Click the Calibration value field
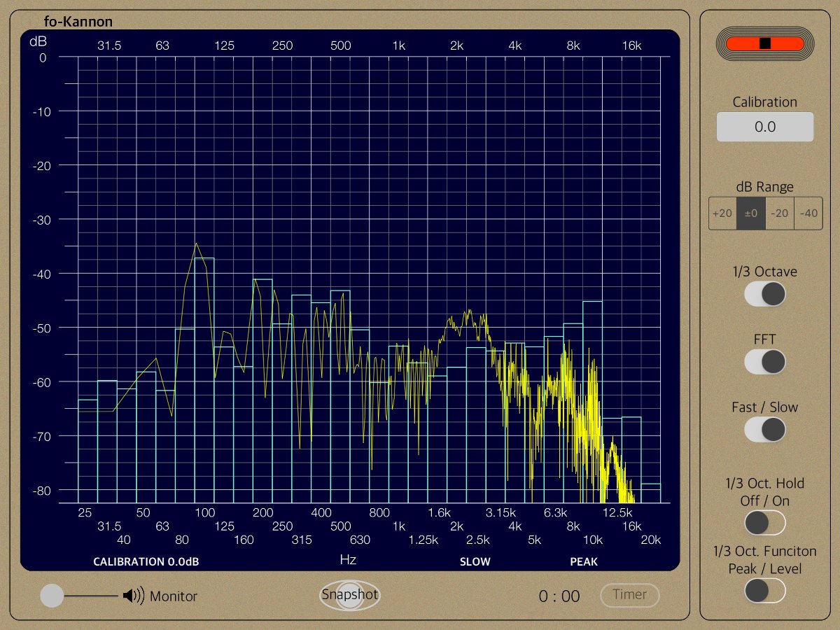Screen dimensions: 840x630 [764, 127]
